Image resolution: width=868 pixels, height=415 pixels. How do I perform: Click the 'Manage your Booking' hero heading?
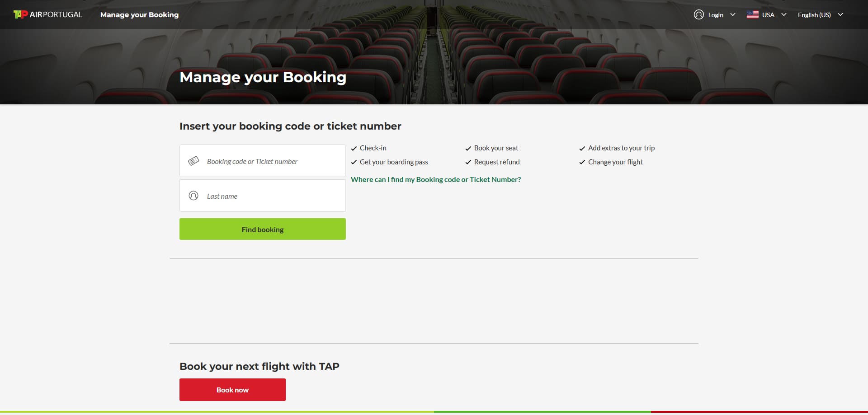pos(263,77)
